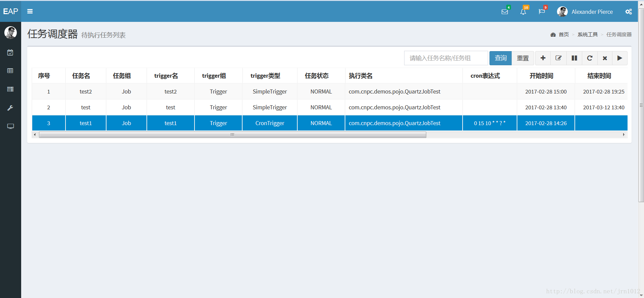Select the test2 task name cell
Image resolution: width=644 pixels, height=298 pixels.
click(86, 91)
